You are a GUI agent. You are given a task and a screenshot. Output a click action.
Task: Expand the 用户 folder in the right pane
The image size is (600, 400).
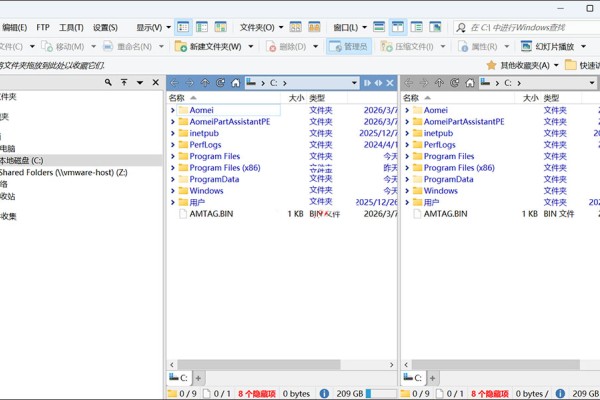407,202
